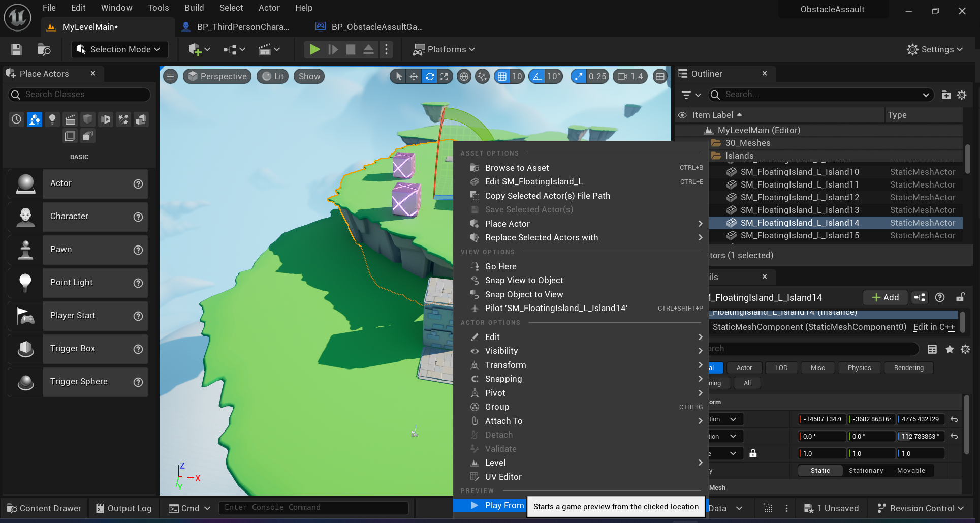Click the Skip frame playback button

[333, 49]
